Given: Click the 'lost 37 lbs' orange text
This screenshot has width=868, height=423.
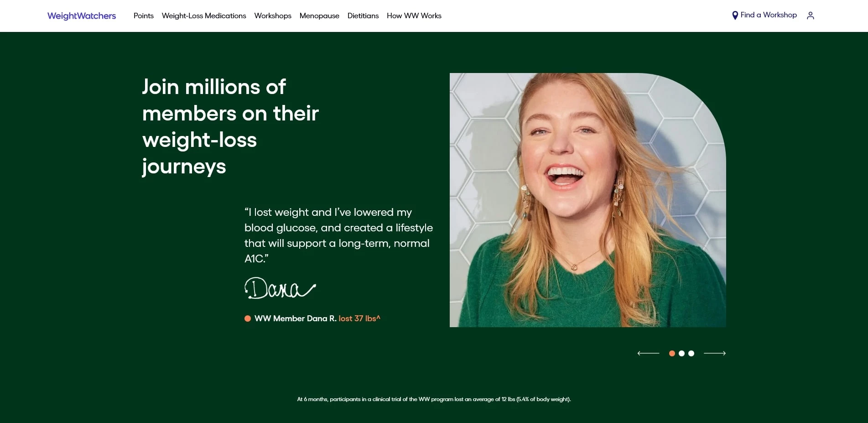Looking at the screenshot, I should tap(359, 319).
